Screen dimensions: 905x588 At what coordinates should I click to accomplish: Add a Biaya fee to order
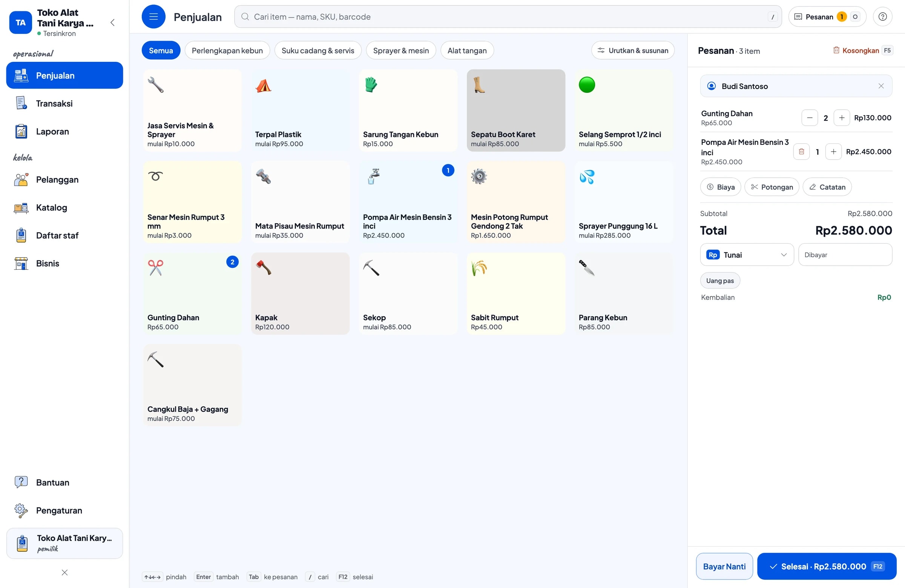point(721,187)
